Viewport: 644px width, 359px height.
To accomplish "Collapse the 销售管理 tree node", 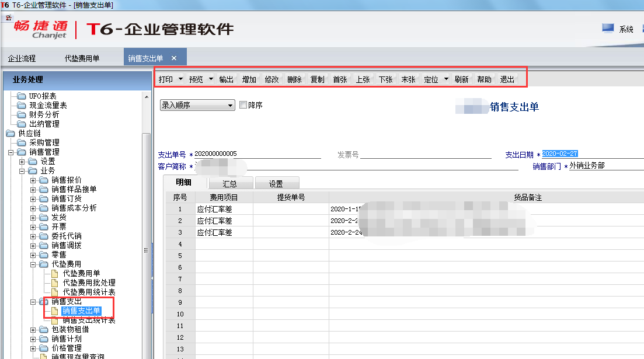I will coord(11,152).
